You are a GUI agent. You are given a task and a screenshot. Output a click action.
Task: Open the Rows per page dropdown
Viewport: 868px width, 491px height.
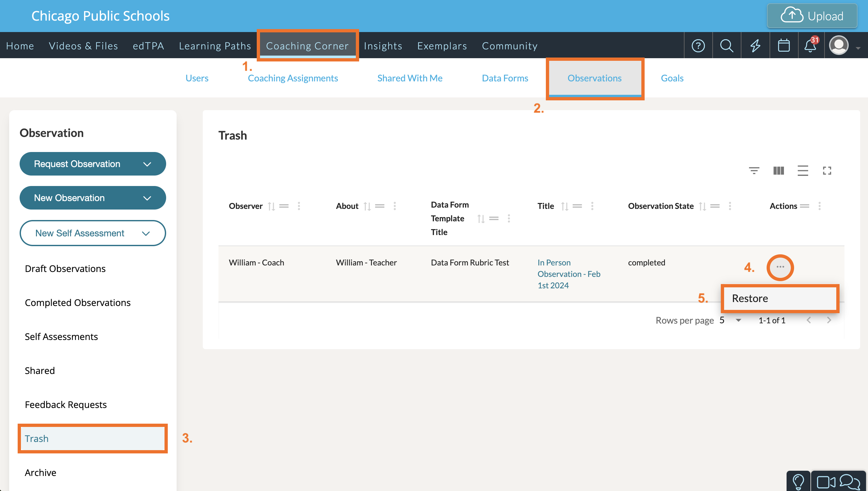coord(731,320)
